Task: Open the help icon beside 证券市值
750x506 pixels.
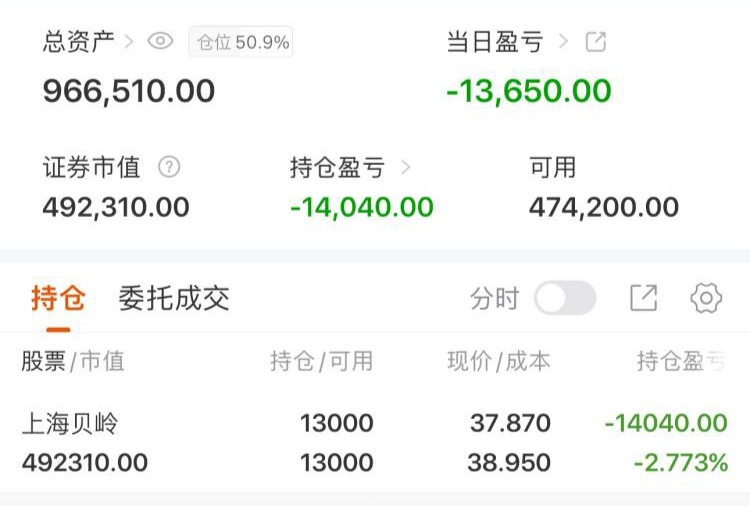Action: [169, 167]
